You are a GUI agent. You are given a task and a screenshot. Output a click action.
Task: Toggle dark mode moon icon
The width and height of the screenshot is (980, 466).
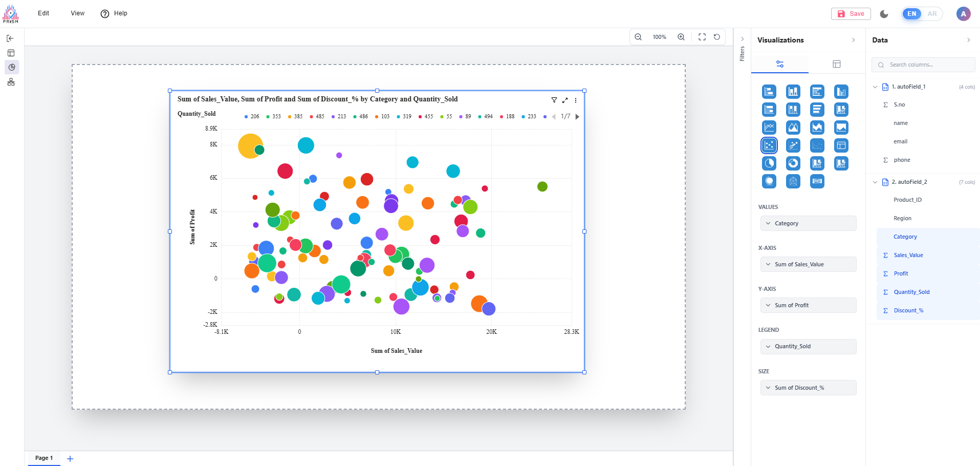[884, 14]
